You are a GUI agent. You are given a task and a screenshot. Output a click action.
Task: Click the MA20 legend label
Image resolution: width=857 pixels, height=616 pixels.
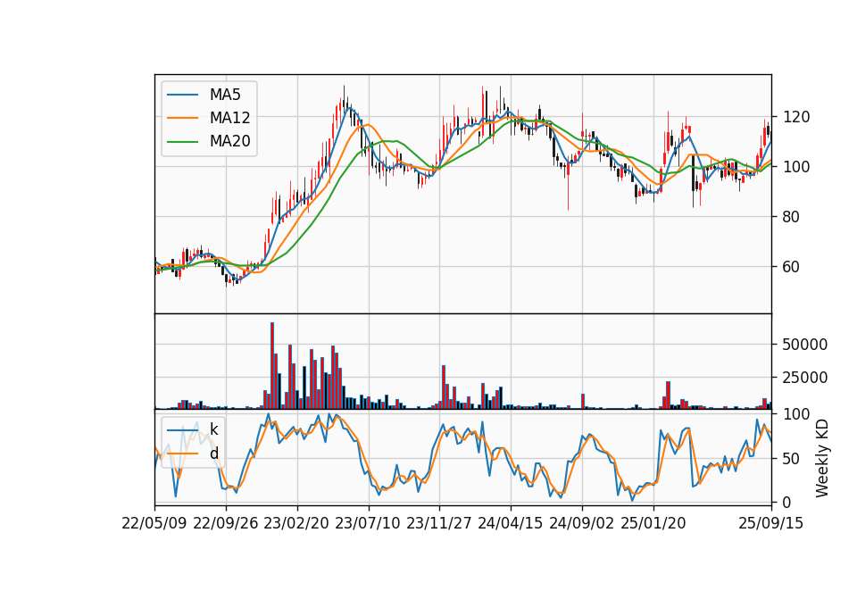click(x=229, y=141)
